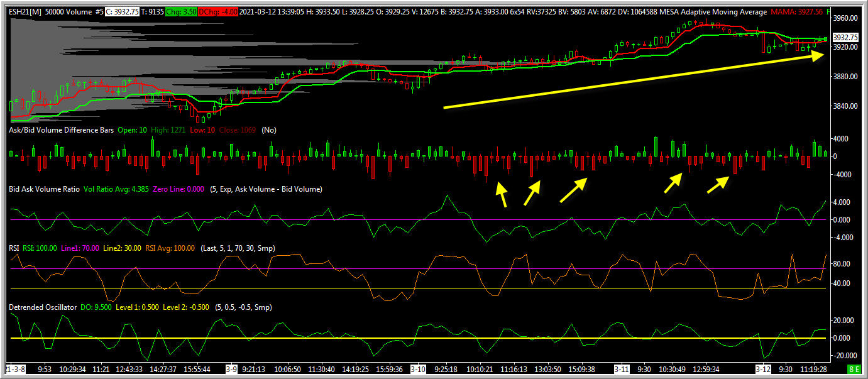This screenshot has height=379, width=868.
Task: Click the RSI Avg: 100.00 value
Action: [x=170, y=248]
